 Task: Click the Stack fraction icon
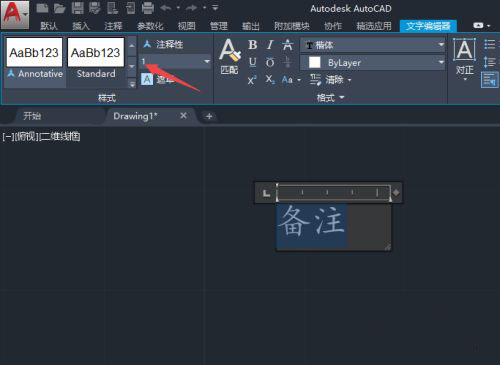click(x=287, y=62)
